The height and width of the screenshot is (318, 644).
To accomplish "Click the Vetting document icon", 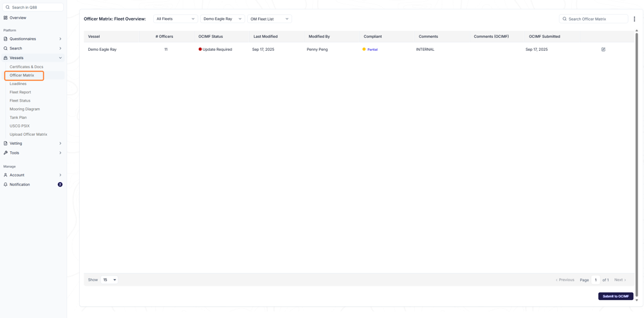I will (5, 144).
